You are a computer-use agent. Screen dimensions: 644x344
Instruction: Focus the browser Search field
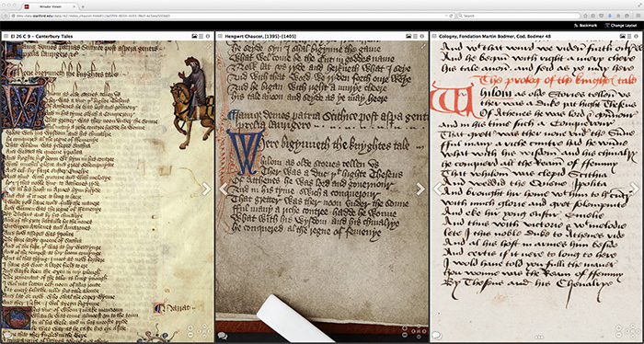coord(517,16)
